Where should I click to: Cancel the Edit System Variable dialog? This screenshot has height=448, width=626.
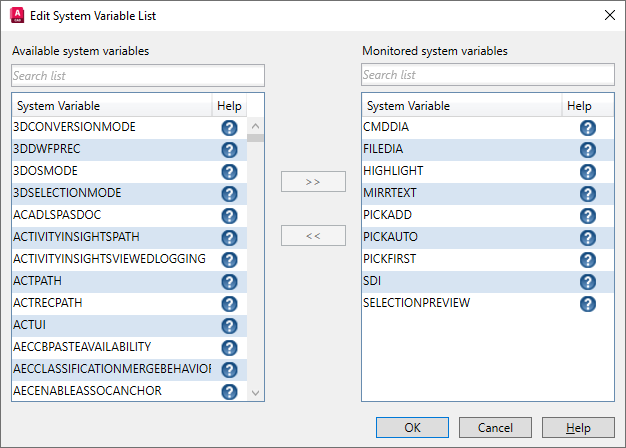click(x=496, y=427)
